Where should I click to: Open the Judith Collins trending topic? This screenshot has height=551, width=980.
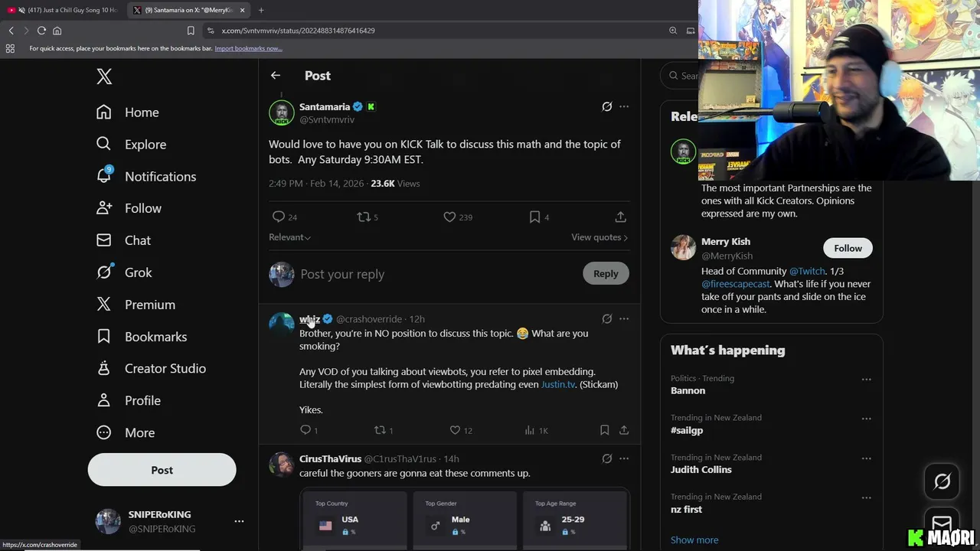pyautogui.click(x=701, y=470)
